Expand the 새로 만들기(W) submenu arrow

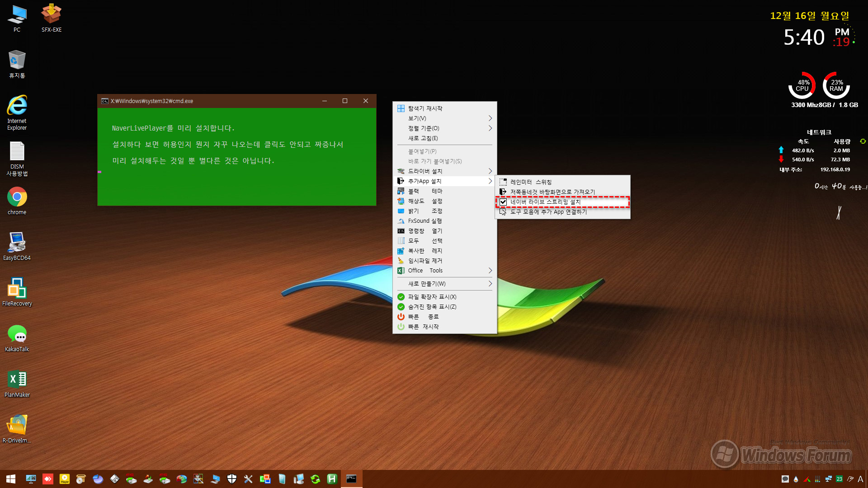pyautogui.click(x=490, y=284)
